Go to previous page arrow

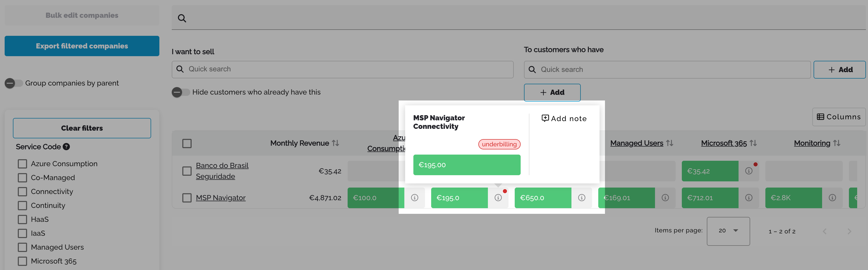[824, 231]
